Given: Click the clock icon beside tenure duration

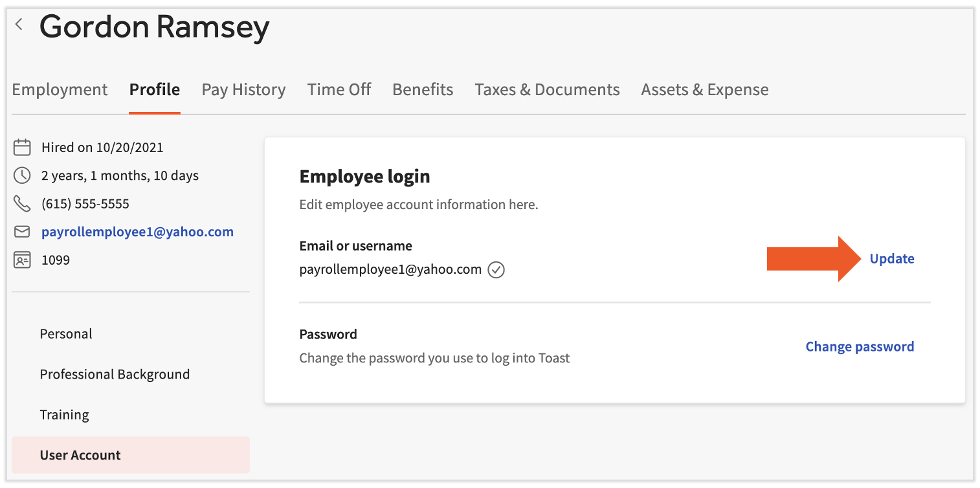Looking at the screenshot, I should 22,175.
